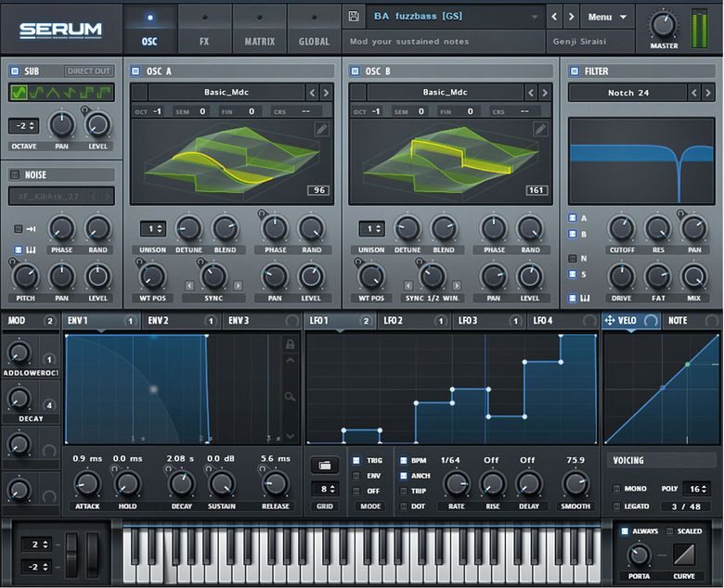Switch to the GLOBAL tab
This screenshot has height=588, width=724.
[x=314, y=31]
